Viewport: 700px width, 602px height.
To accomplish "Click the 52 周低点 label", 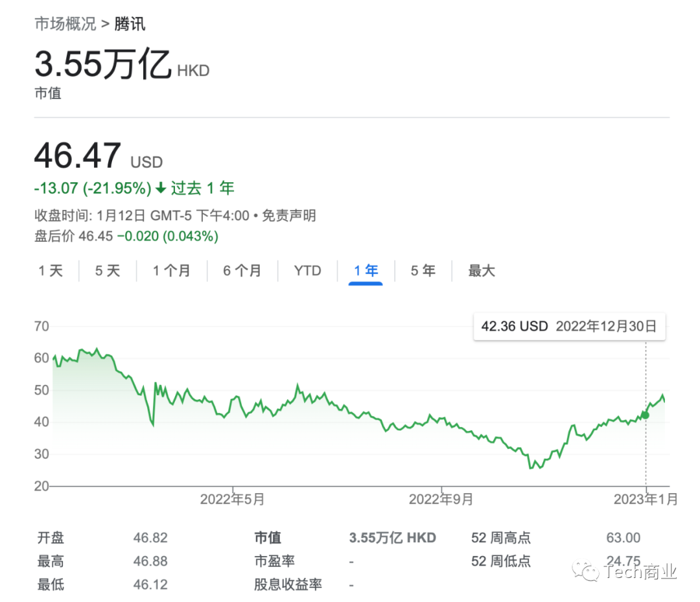I will coord(501,561).
